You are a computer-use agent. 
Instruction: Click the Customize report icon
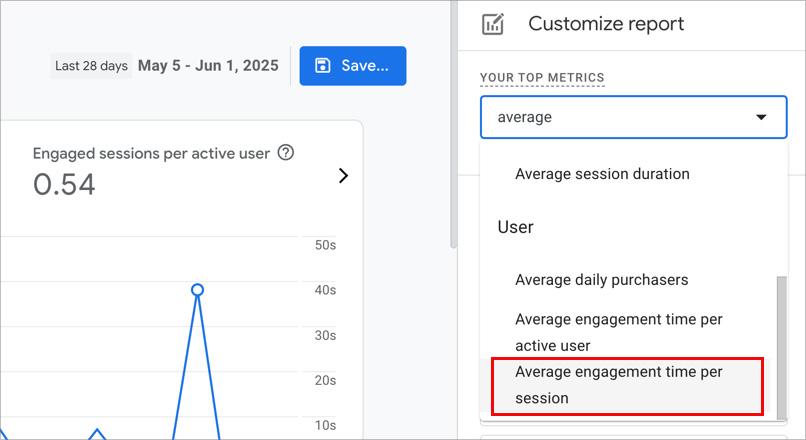[x=493, y=24]
